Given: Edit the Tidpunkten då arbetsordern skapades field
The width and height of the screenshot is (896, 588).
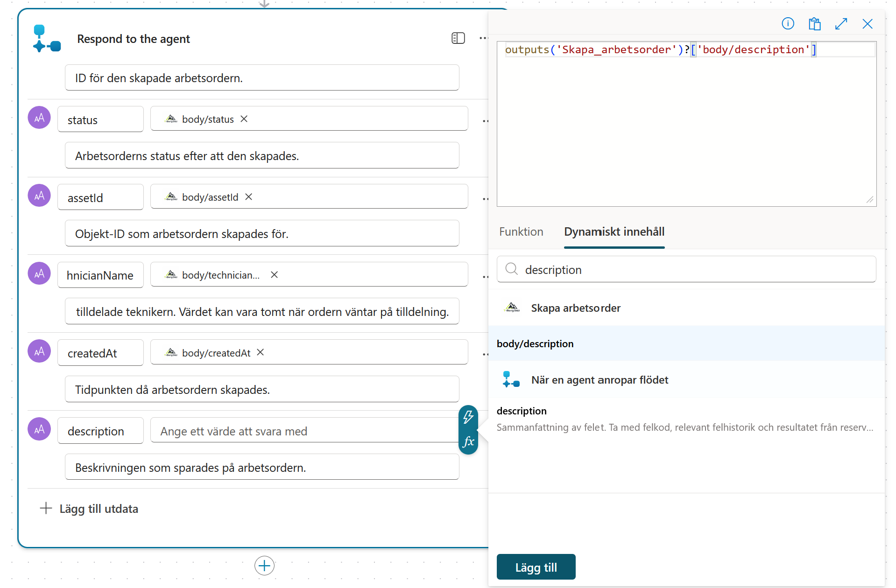Looking at the screenshot, I should (262, 389).
